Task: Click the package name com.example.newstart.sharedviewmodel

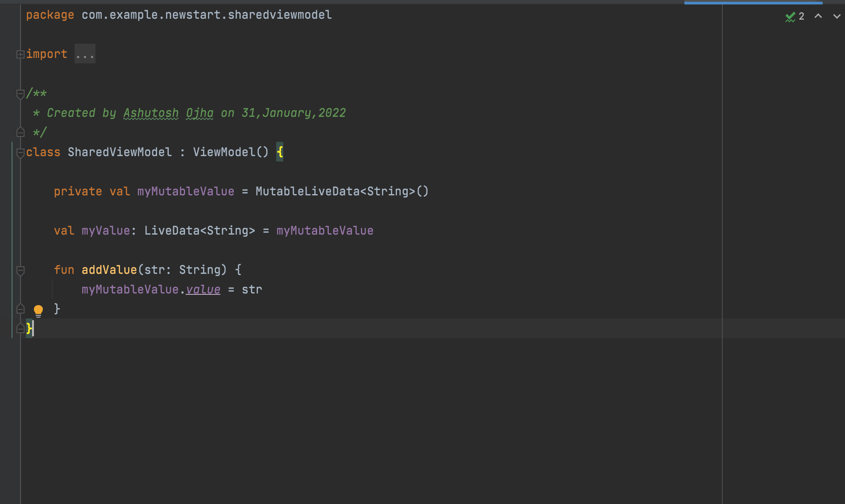Action: (207, 15)
